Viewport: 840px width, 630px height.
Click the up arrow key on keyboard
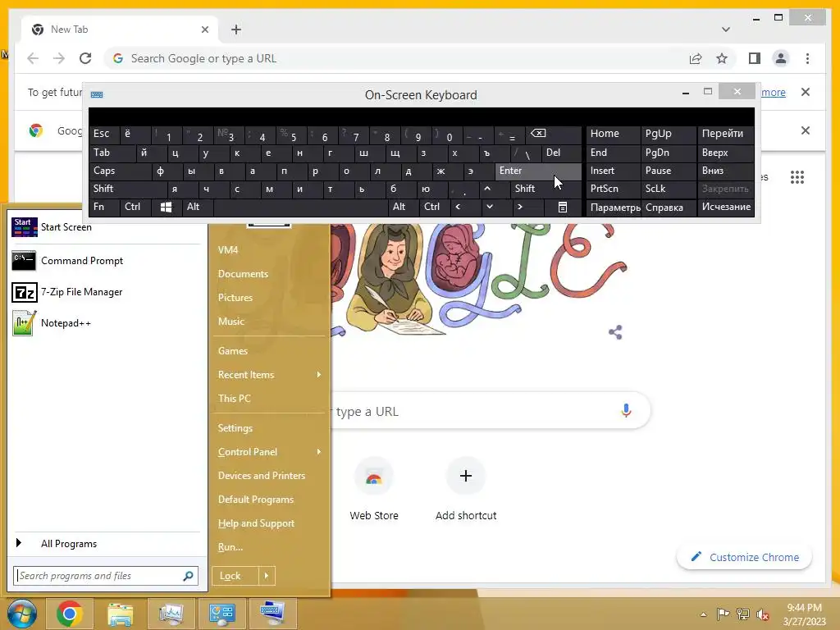point(487,189)
